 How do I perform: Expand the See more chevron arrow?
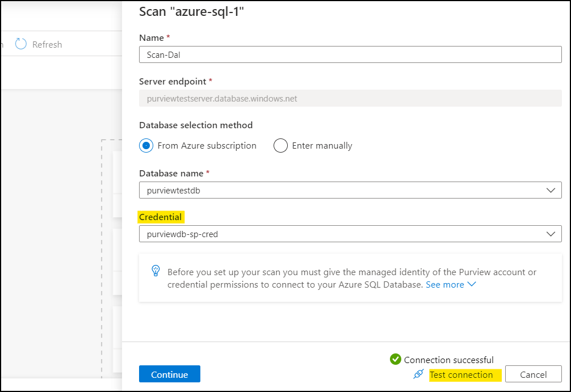click(x=471, y=284)
